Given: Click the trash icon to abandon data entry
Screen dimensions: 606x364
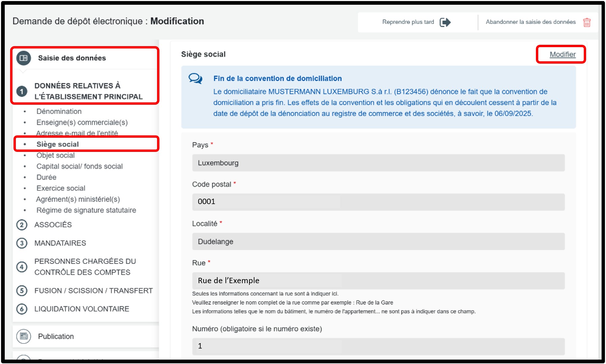Looking at the screenshot, I should pyautogui.click(x=587, y=22).
